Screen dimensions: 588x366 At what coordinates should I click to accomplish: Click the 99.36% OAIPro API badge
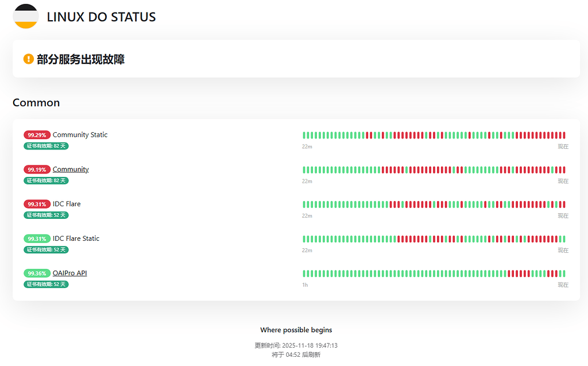coord(37,273)
